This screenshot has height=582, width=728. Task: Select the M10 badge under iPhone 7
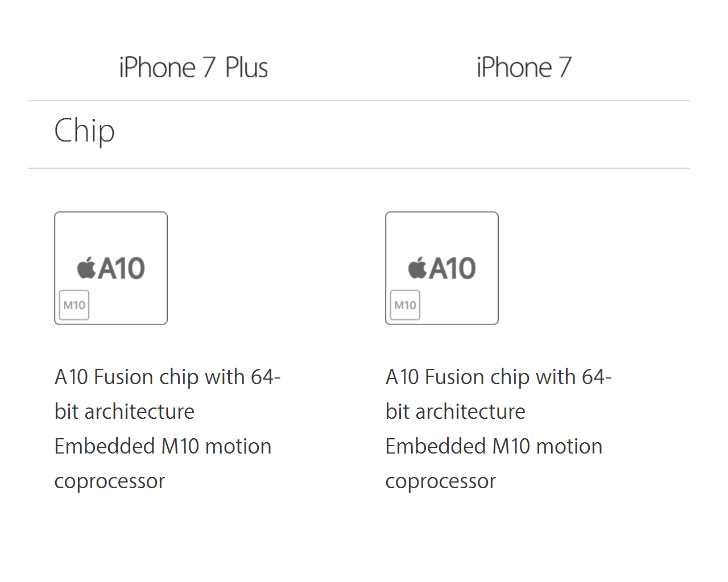405,305
